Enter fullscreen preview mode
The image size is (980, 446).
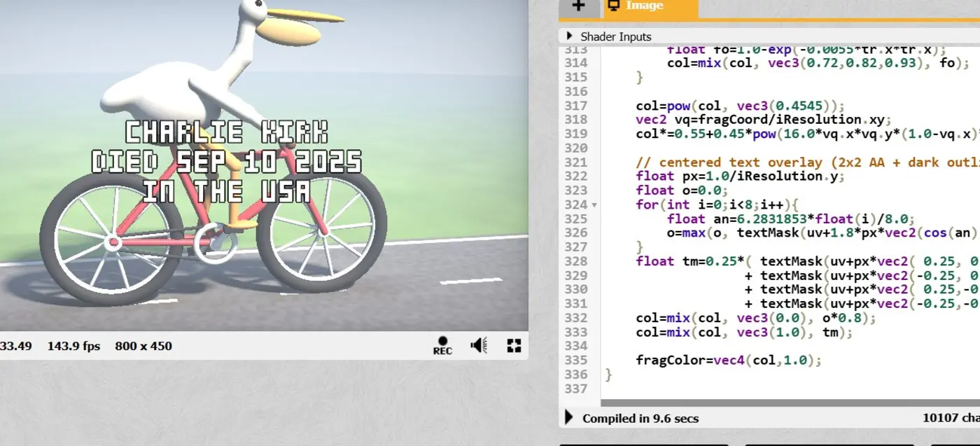click(x=514, y=345)
